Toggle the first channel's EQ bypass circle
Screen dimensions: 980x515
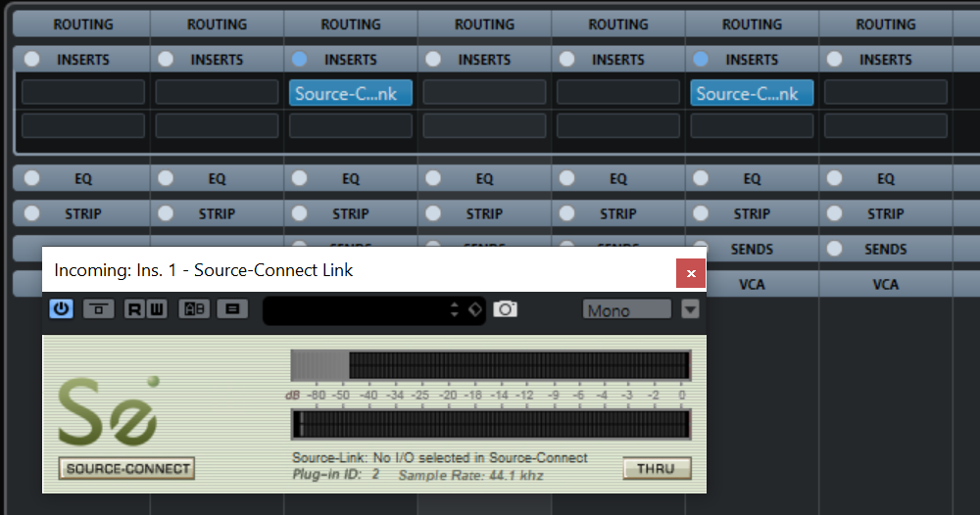click(32, 178)
